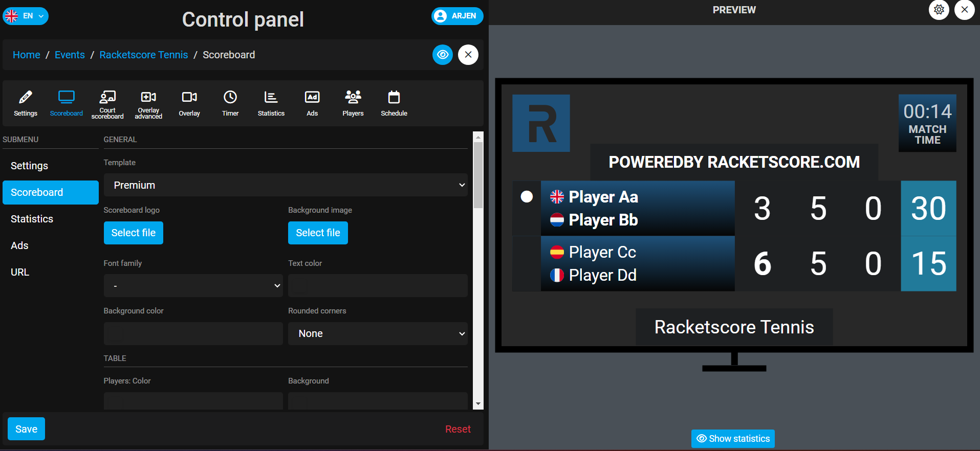The height and width of the screenshot is (451, 980).
Task: Select Settings in the submenu
Action: [50, 166]
